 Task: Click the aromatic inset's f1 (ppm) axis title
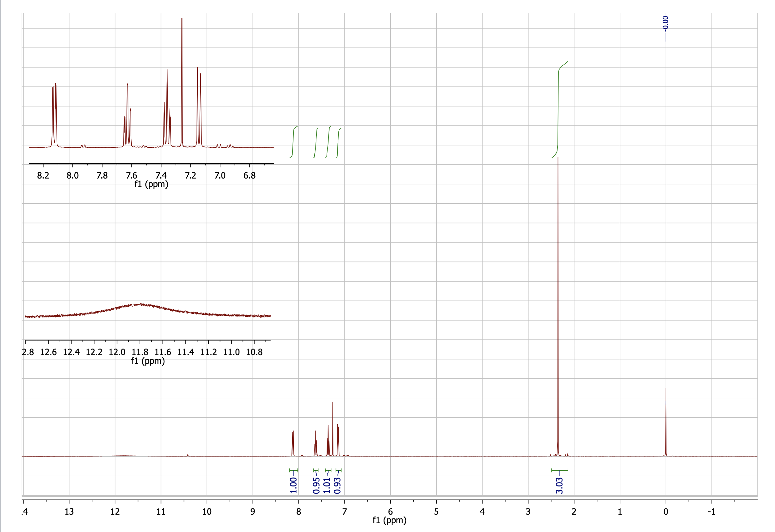(x=151, y=184)
